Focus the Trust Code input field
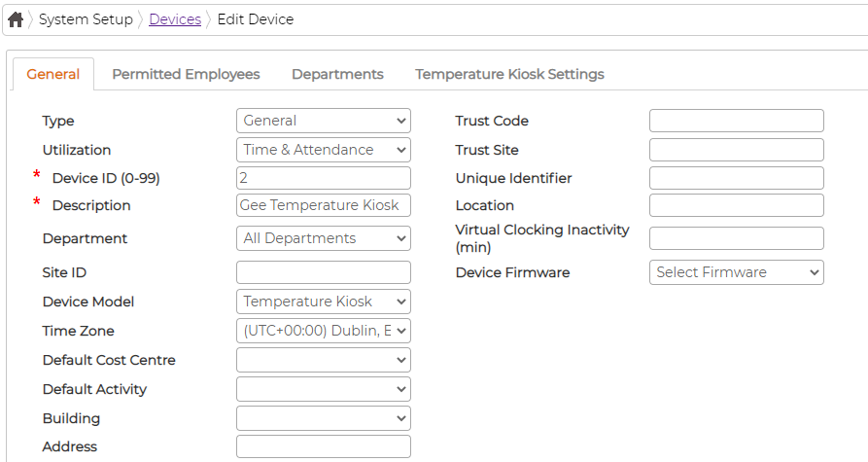This screenshot has height=462, width=868. [x=736, y=121]
